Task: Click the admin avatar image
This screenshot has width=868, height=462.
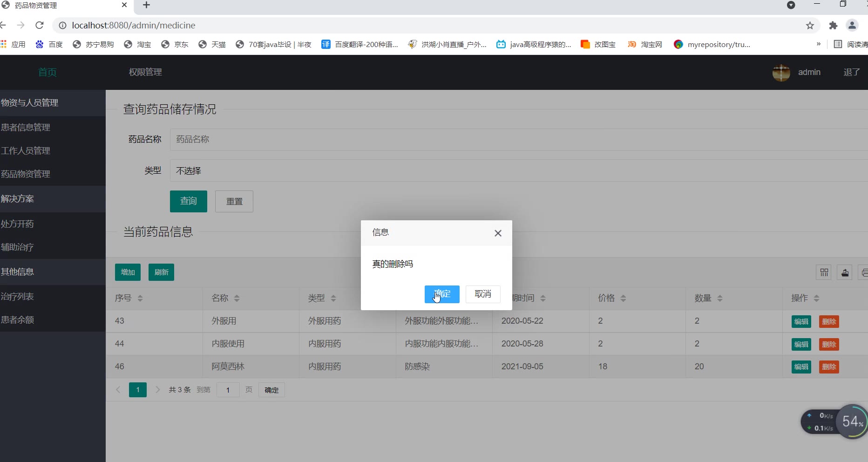Action: (x=781, y=73)
